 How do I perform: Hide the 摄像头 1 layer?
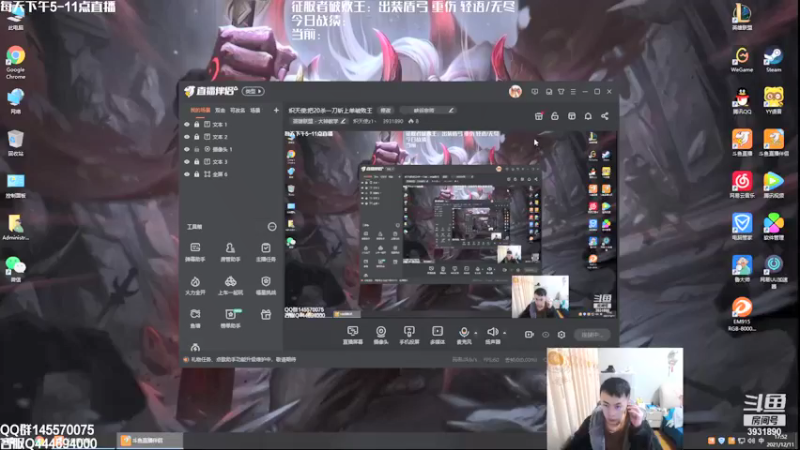[187, 149]
